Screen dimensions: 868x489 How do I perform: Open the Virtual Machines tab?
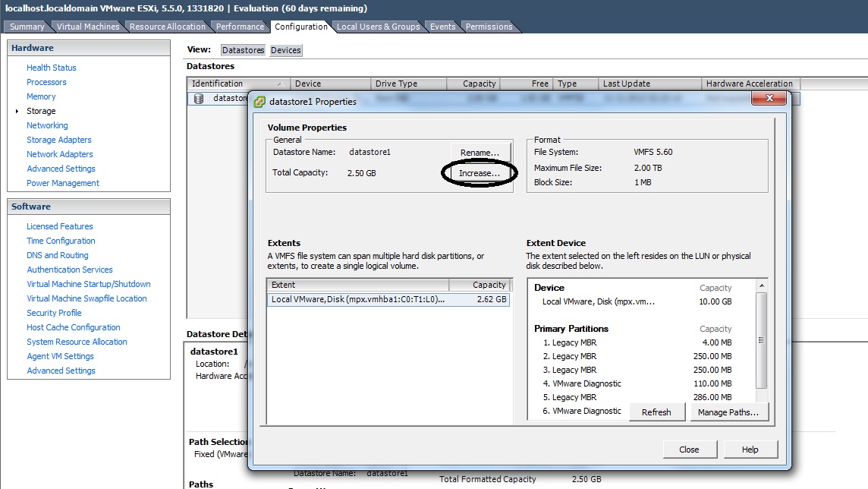[x=87, y=27]
